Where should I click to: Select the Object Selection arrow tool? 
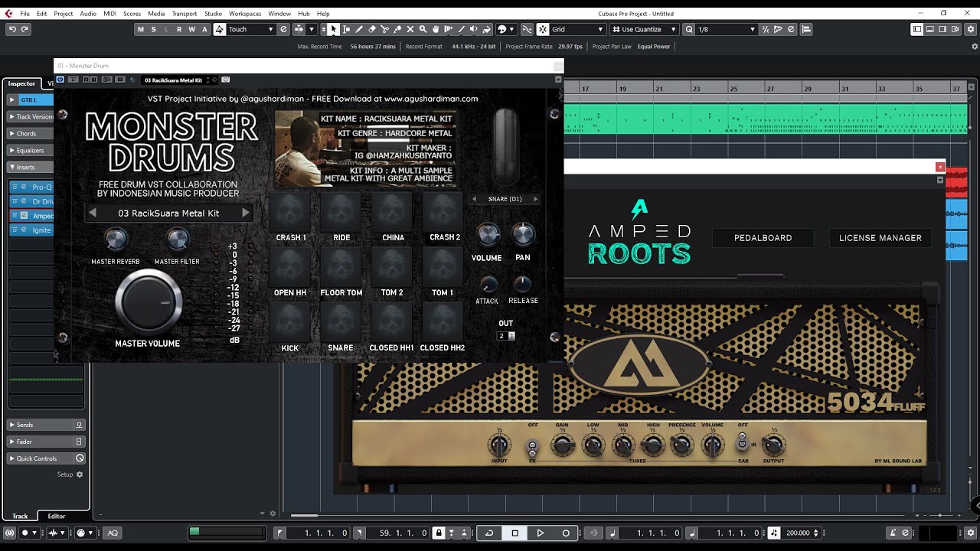[x=333, y=29]
